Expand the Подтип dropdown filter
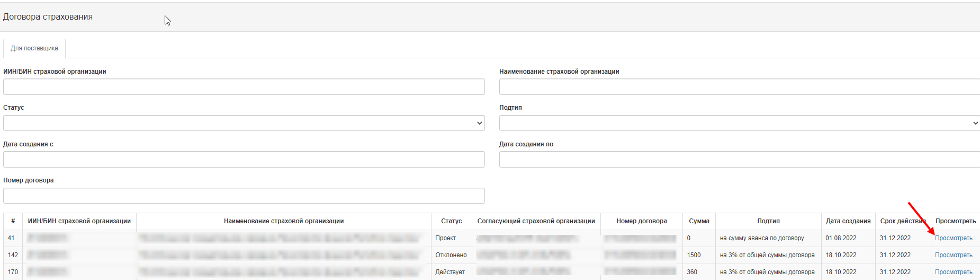980x280 pixels. [739, 123]
